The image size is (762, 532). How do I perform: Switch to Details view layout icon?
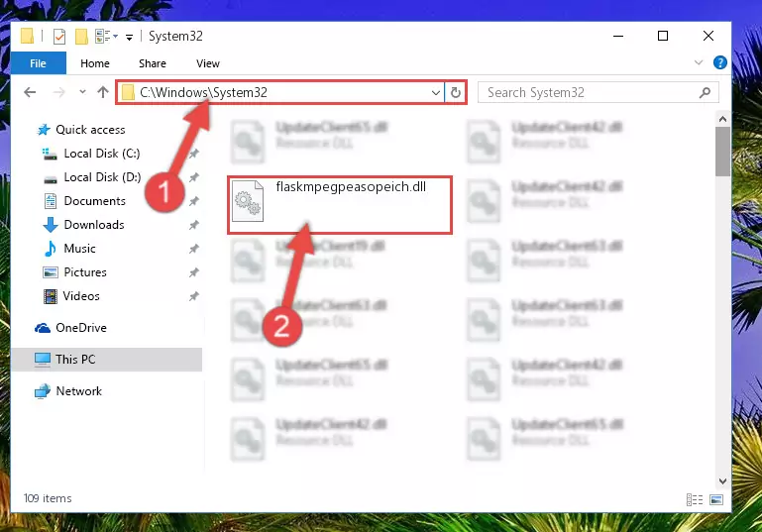tap(695, 499)
